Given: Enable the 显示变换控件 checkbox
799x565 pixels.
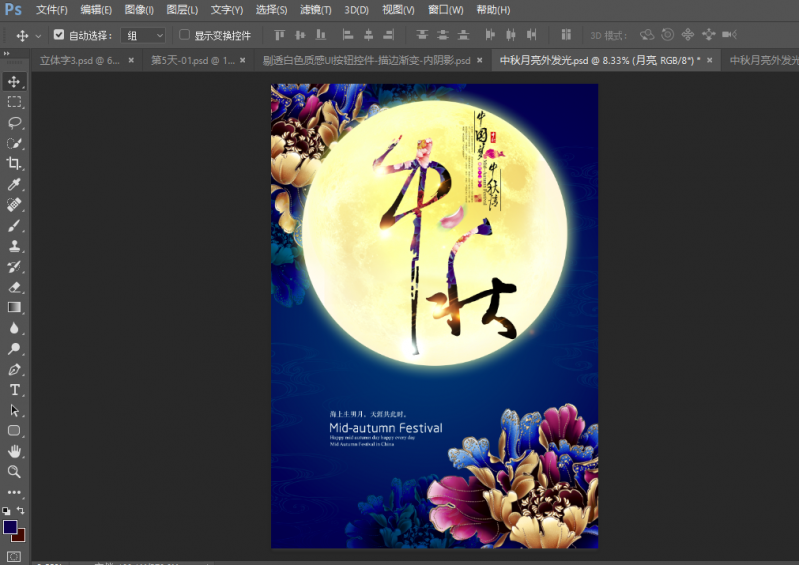Looking at the screenshot, I should coord(185,35).
